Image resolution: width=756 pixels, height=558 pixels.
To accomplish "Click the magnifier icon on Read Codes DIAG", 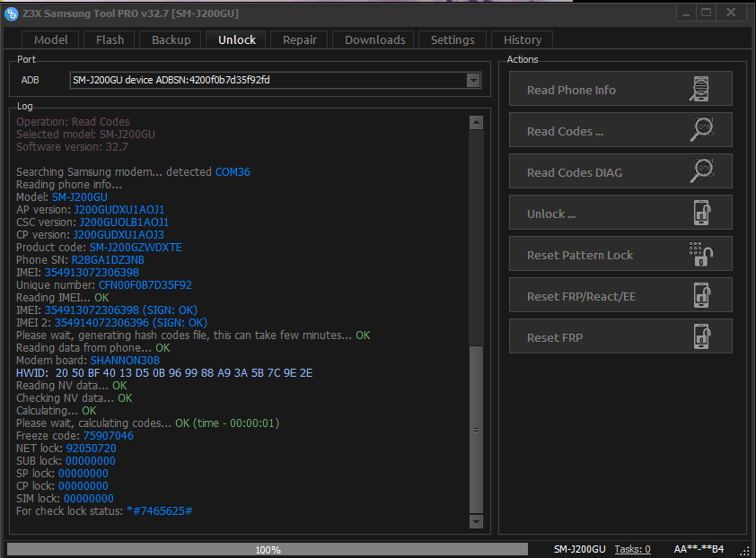I will point(701,171).
